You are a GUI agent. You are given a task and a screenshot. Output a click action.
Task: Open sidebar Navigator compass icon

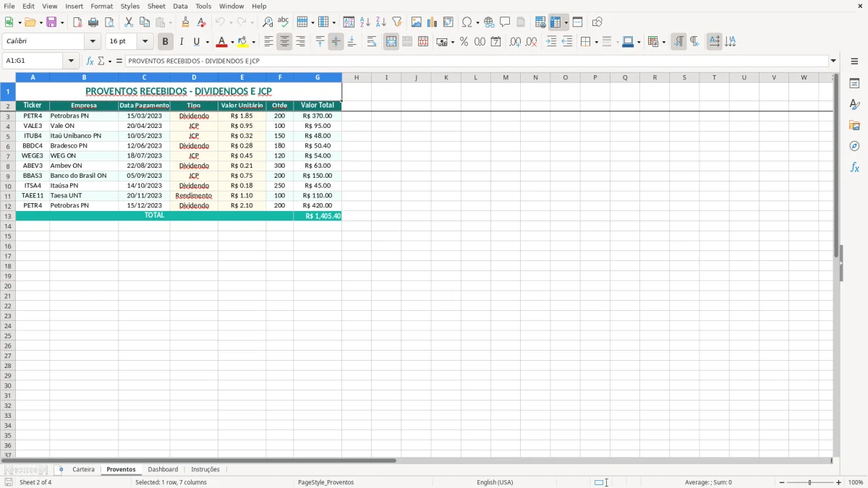(854, 146)
